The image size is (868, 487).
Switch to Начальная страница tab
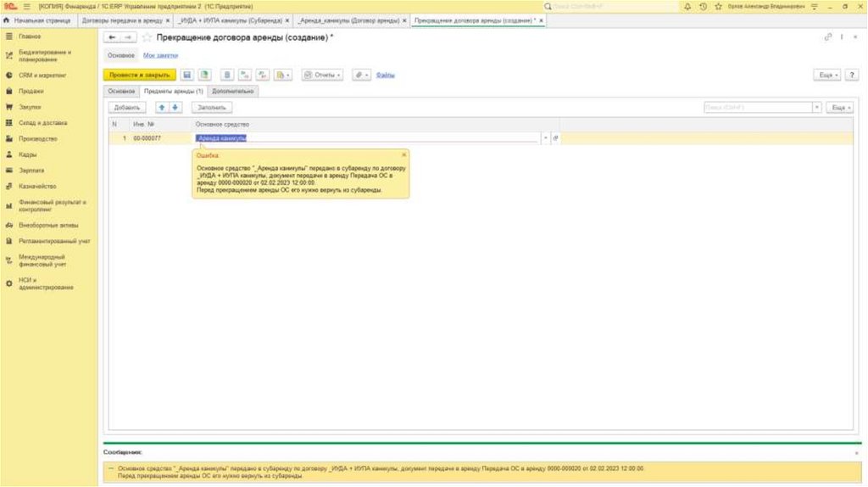[37, 20]
